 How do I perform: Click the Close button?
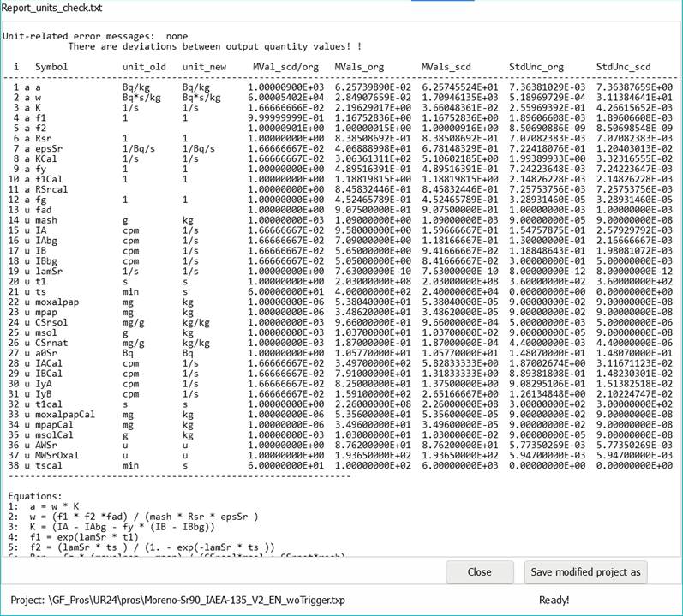[x=480, y=572]
